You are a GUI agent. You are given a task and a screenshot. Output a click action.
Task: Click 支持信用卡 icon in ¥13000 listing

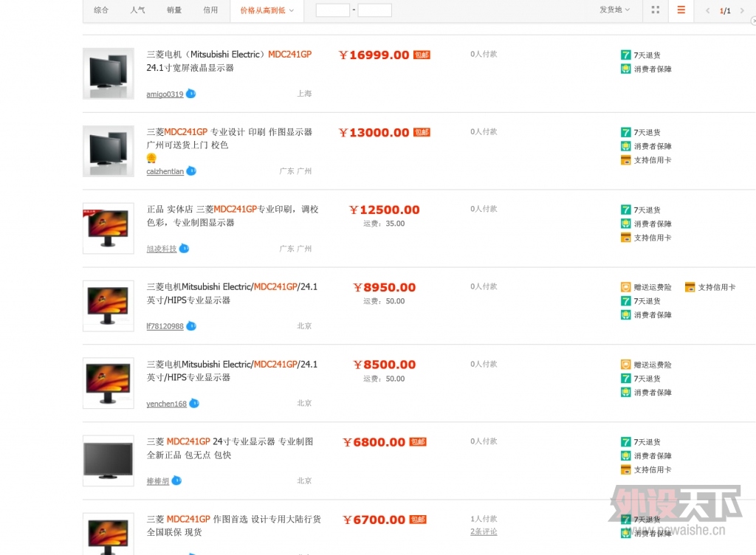626,160
